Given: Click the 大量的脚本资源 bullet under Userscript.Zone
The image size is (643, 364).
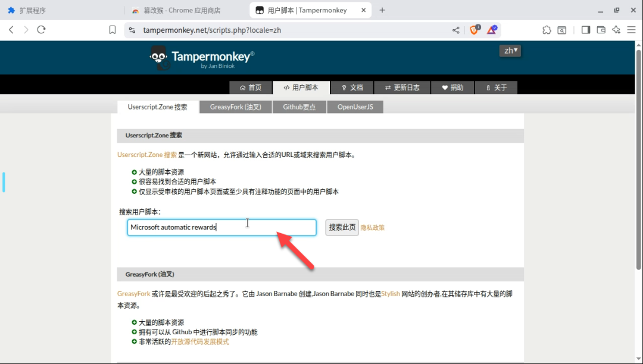Looking at the screenshot, I should [161, 172].
